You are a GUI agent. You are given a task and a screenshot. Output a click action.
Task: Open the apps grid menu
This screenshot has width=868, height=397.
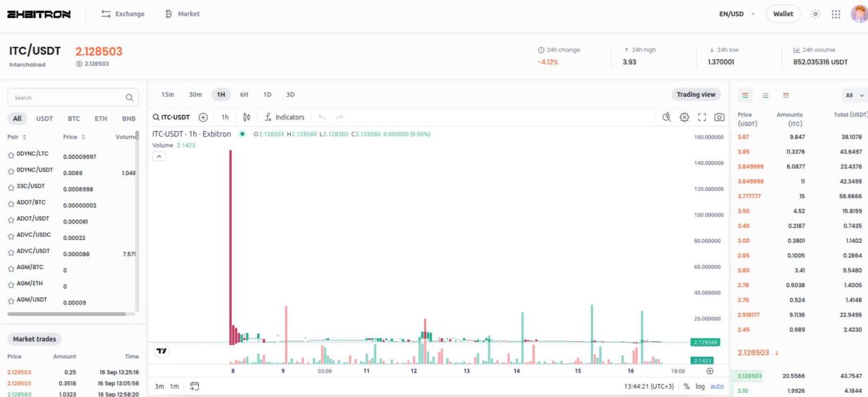836,14
